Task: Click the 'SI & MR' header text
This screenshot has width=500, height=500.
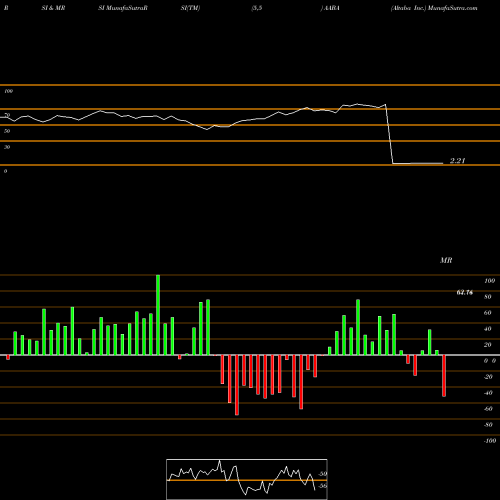Action: pyautogui.click(x=53, y=8)
